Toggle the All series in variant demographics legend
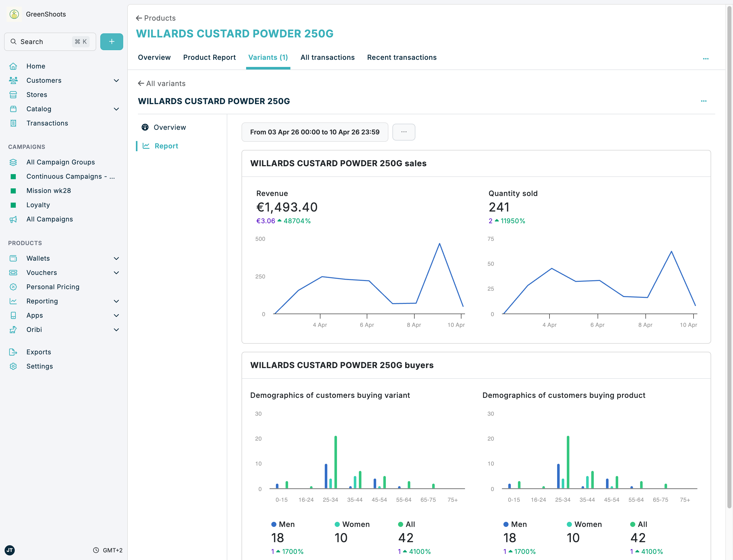733x560 pixels. [x=406, y=524]
